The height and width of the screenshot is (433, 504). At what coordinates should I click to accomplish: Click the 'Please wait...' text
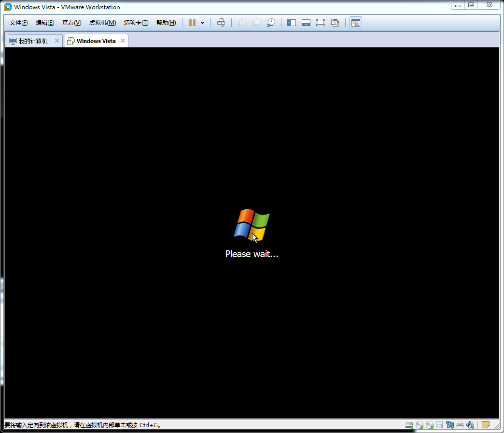(252, 254)
